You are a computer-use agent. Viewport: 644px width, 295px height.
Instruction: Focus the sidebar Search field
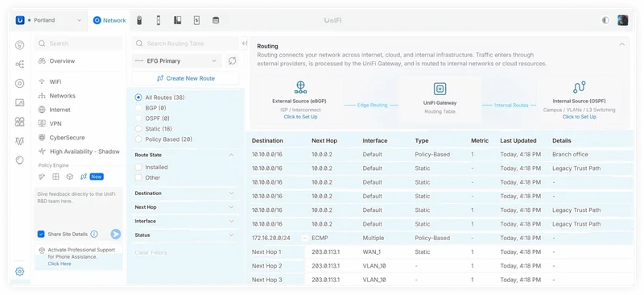[78, 44]
